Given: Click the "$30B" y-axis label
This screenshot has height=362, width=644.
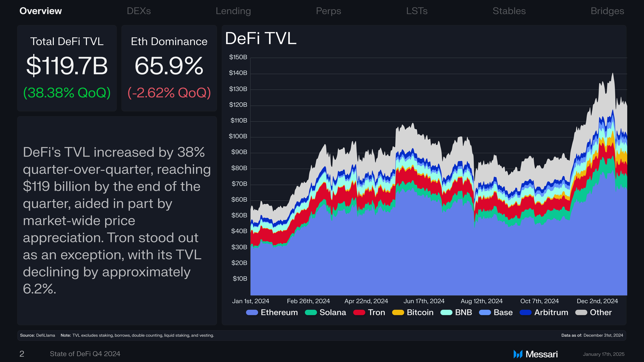Looking at the screenshot, I should [239, 247].
